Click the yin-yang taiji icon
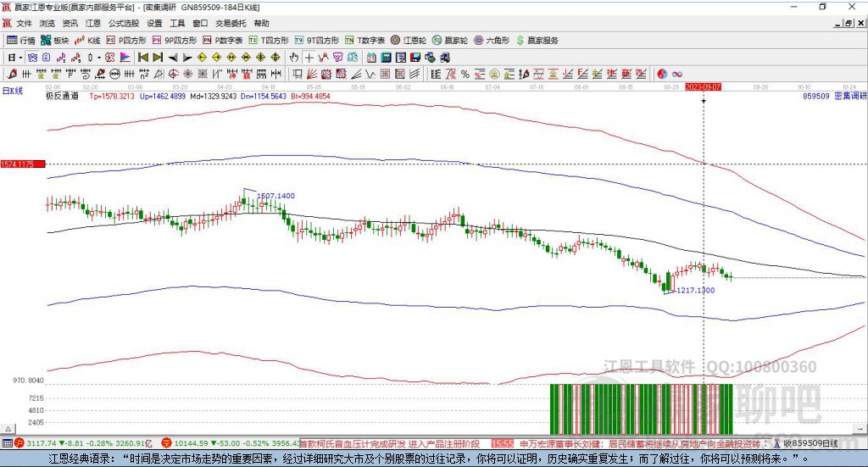 pos(662,75)
